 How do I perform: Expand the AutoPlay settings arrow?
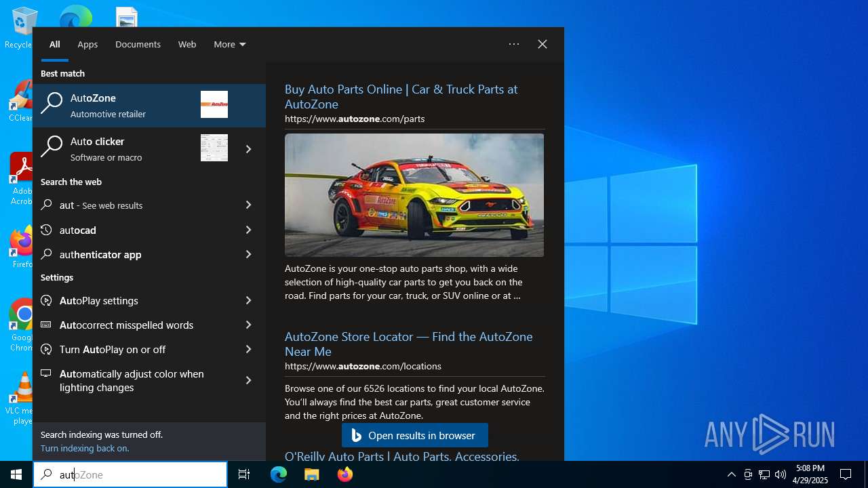[249, 300]
